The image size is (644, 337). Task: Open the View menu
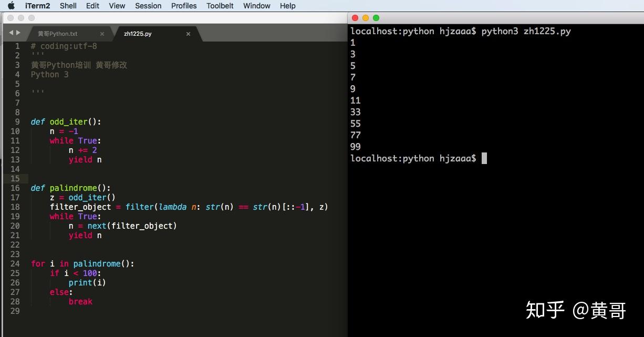pos(117,6)
